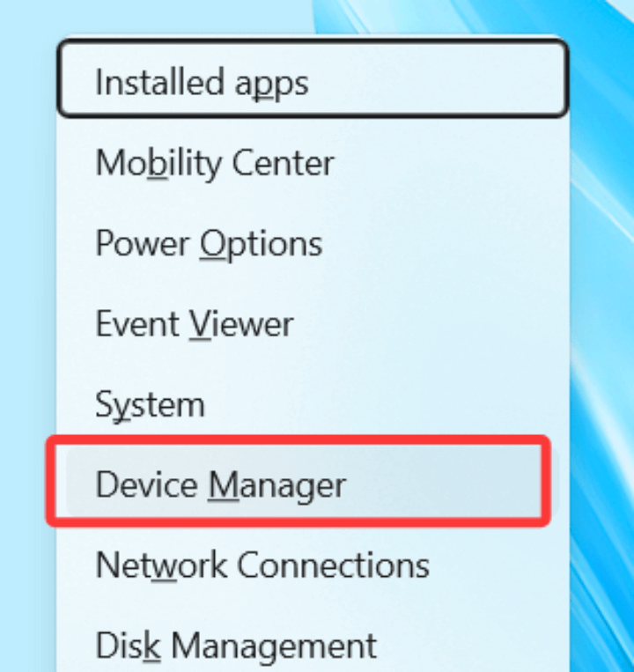Launch Disk Management from the list
This screenshot has width=634, height=672.
point(235,645)
